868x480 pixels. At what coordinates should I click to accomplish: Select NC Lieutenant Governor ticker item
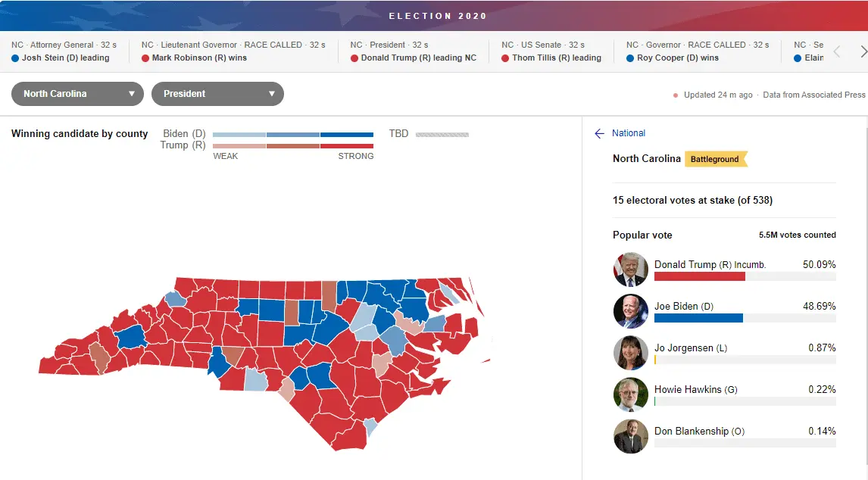pyautogui.click(x=233, y=51)
